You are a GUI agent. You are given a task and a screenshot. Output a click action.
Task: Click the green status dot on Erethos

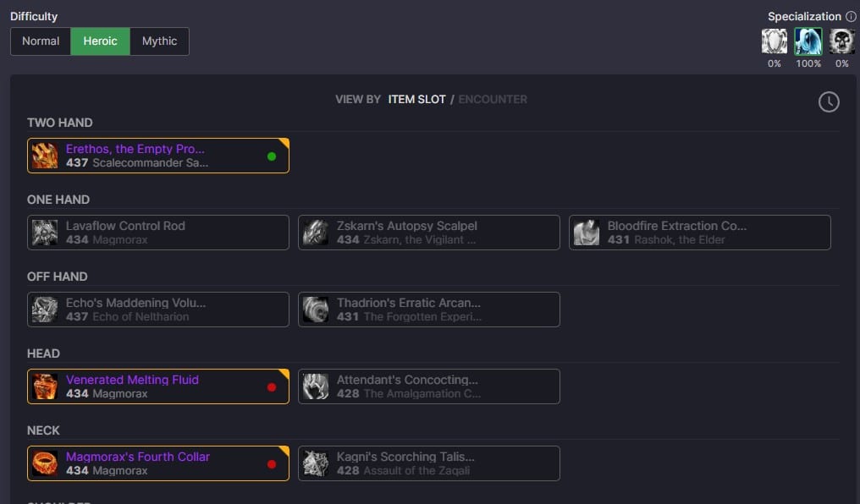(271, 156)
